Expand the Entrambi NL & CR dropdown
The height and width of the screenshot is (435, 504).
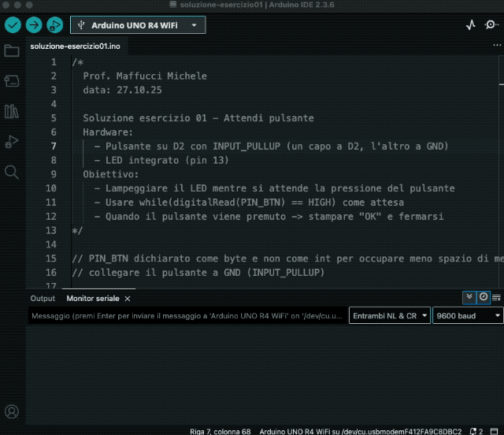[390, 316]
